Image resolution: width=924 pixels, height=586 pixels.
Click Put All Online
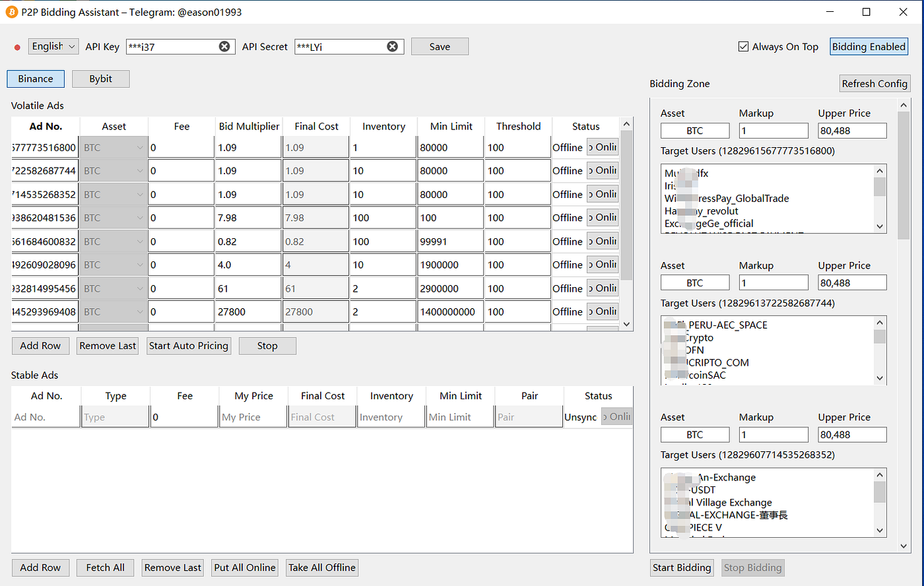point(245,568)
